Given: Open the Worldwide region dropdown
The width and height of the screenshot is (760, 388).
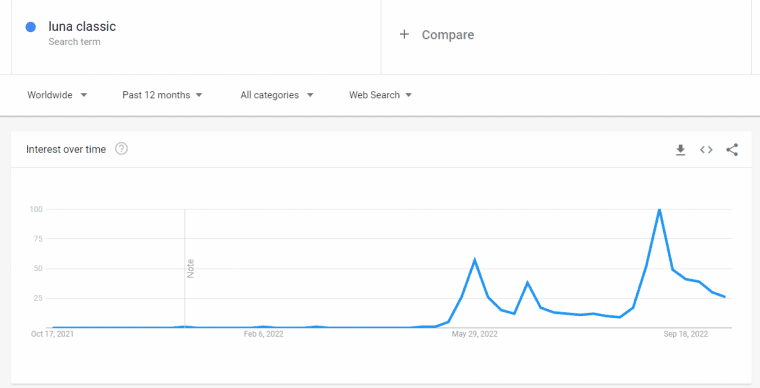Looking at the screenshot, I should click(x=57, y=95).
